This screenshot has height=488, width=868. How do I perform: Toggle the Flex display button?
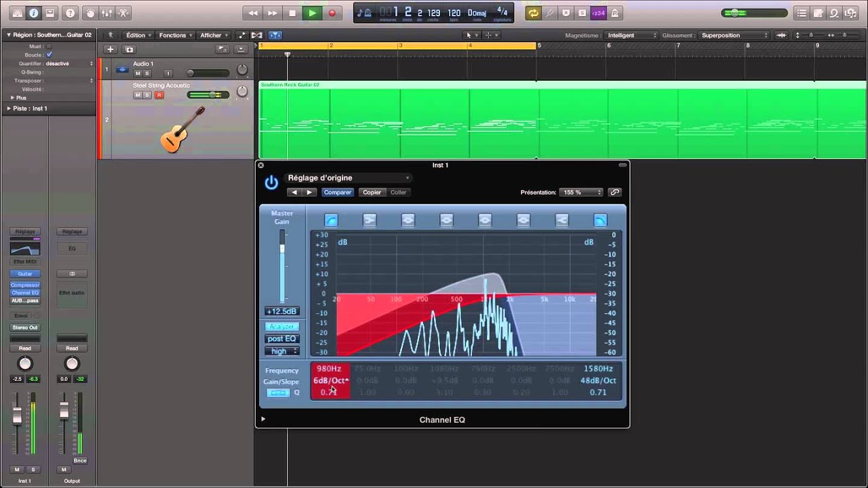tap(257, 35)
